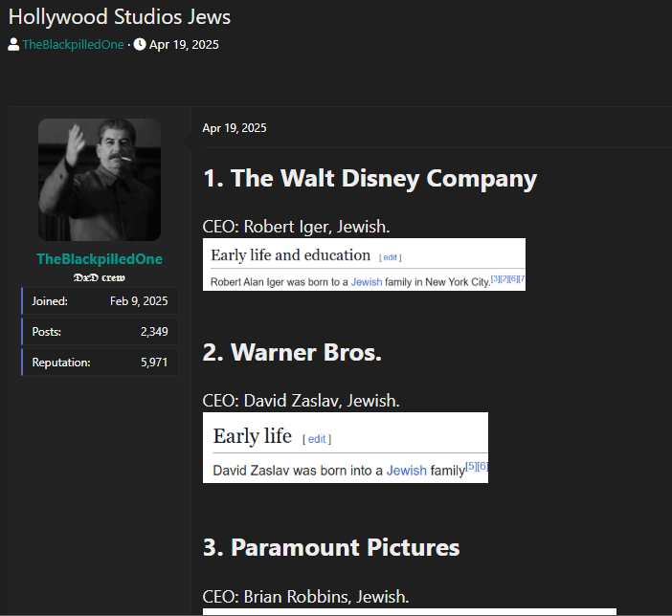Open TheBlackpilledOne profile name below the avatar
This screenshot has width=672, height=616.
pyautogui.click(x=100, y=258)
